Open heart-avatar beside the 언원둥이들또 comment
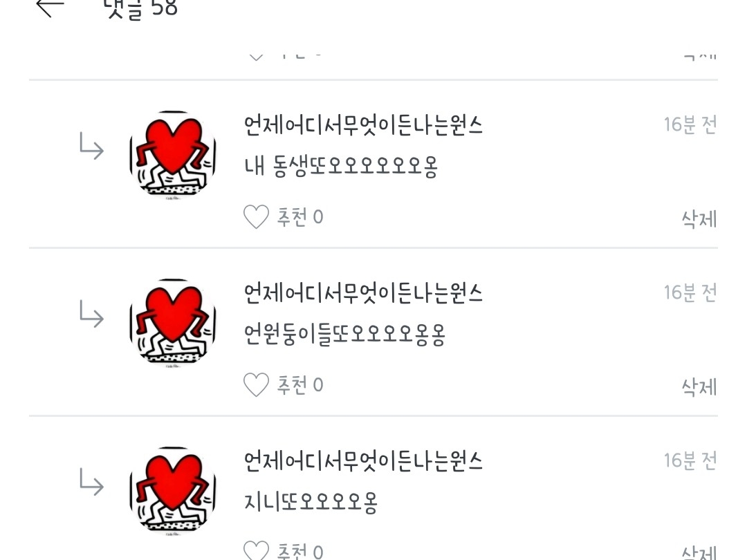 (x=172, y=322)
